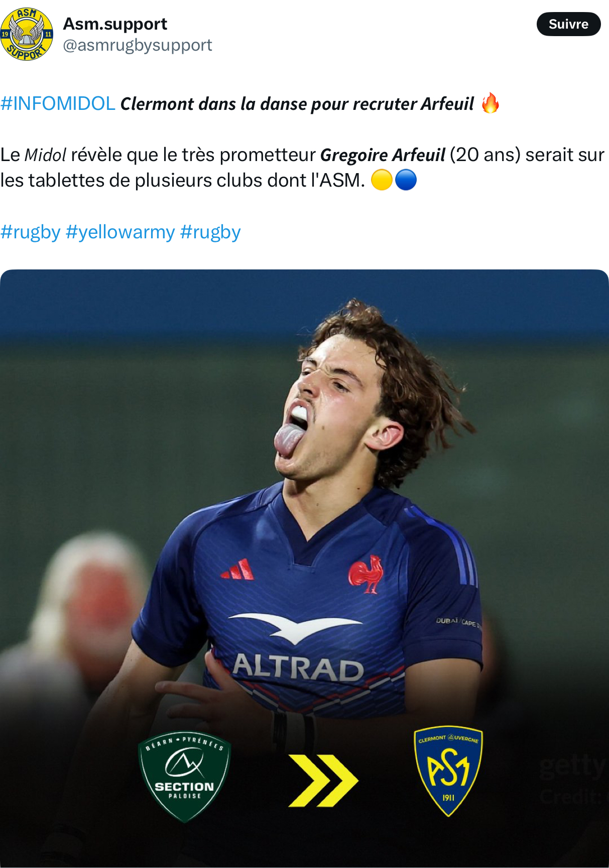This screenshot has height=868, width=609.
Task: Click the yellow double chevron arrow
Action: pos(323,781)
